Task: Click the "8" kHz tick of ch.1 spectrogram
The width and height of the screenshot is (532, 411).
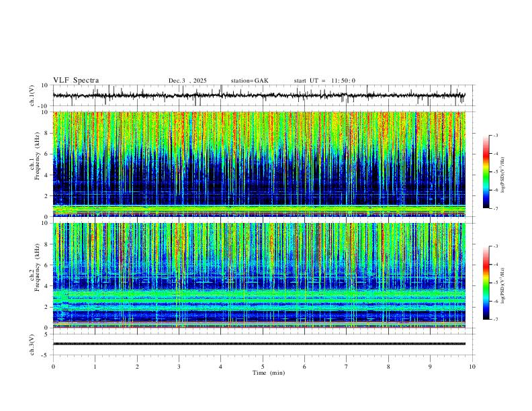Action: point(46,133)
